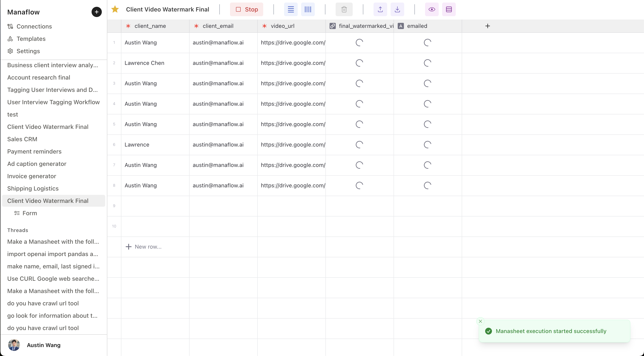Toggle the eye visibility icon
644x356 pixels.
(x=432, y=9)
